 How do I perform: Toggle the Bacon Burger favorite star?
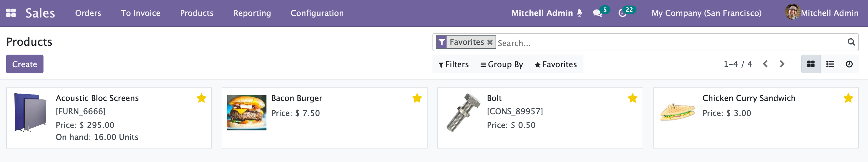point(417,98)
